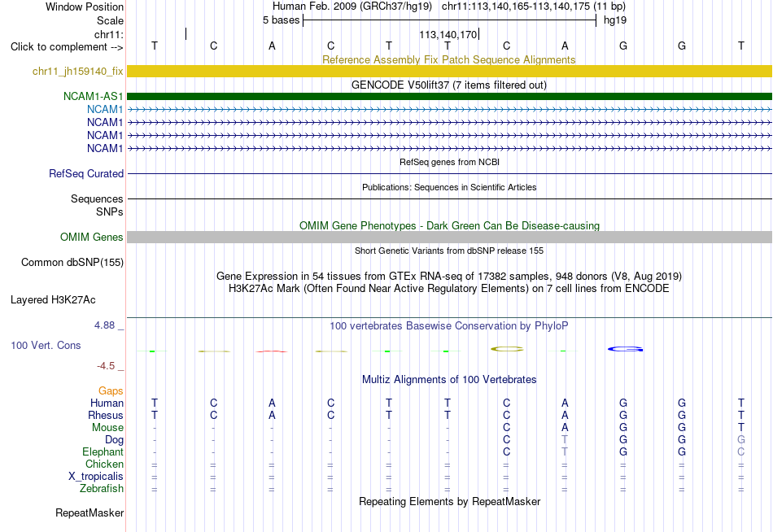Click the blue G logo in PhyloP track
Image resolution: width=773 pixels, height=532 pixels.
(625, 349)
